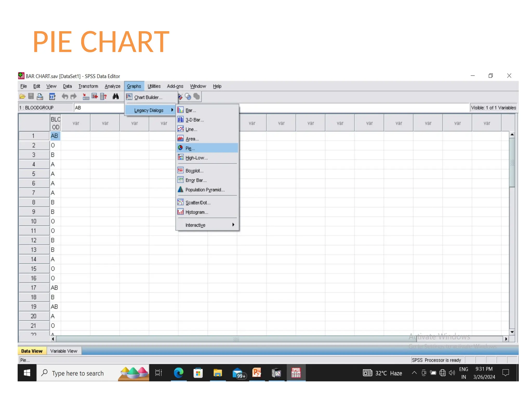Click horizontal scrollbar right arrow
Screen dimensions: 532x399
tap(506, 339)
